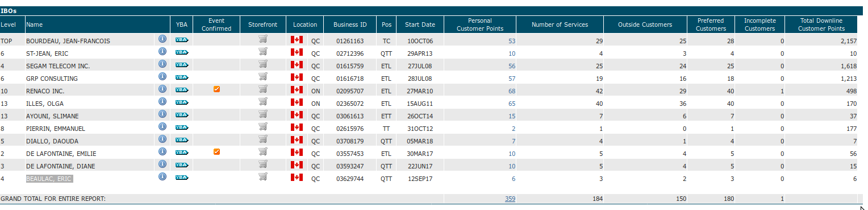Open personal customer points 53 link
Screen dimensions: 868x210
[512, 41]
